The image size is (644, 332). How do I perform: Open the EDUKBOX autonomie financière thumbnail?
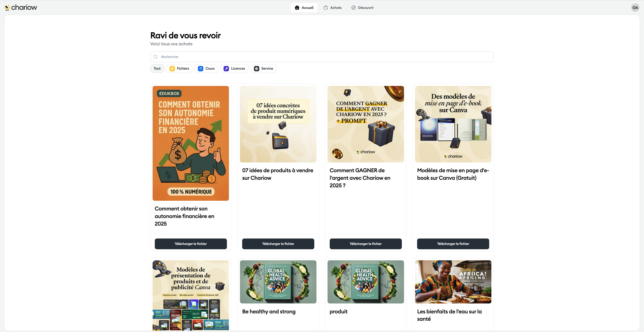click(191, 143)
